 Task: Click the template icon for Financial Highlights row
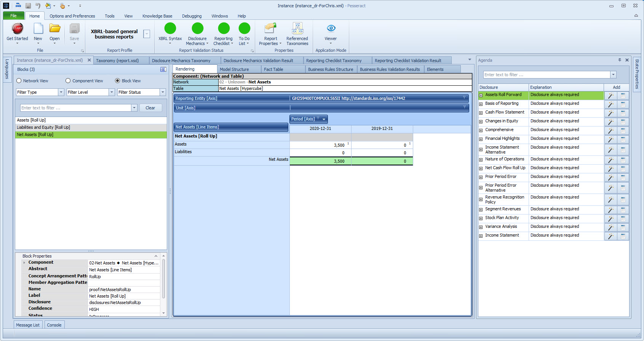coord(623,139)
